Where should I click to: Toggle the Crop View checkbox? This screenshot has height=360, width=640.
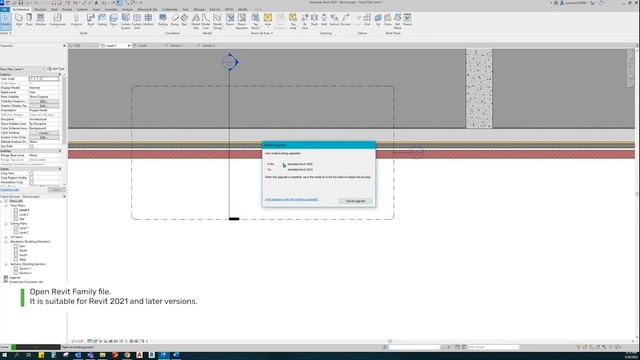(31, 173)
